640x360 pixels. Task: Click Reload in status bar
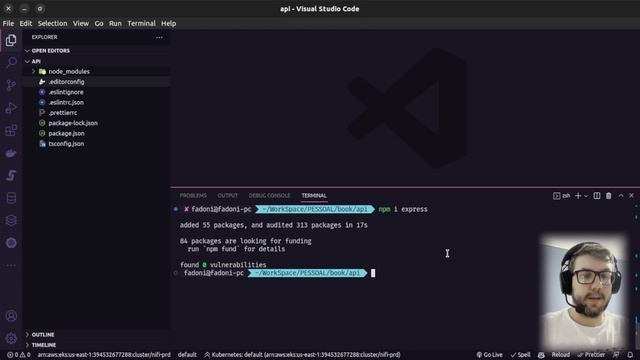click(x=560, y=355)
